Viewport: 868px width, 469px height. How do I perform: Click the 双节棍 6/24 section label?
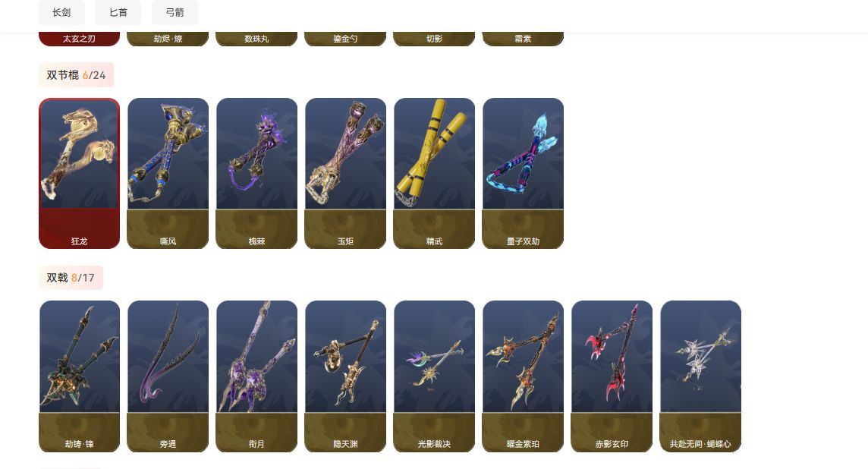click(76, 75)
